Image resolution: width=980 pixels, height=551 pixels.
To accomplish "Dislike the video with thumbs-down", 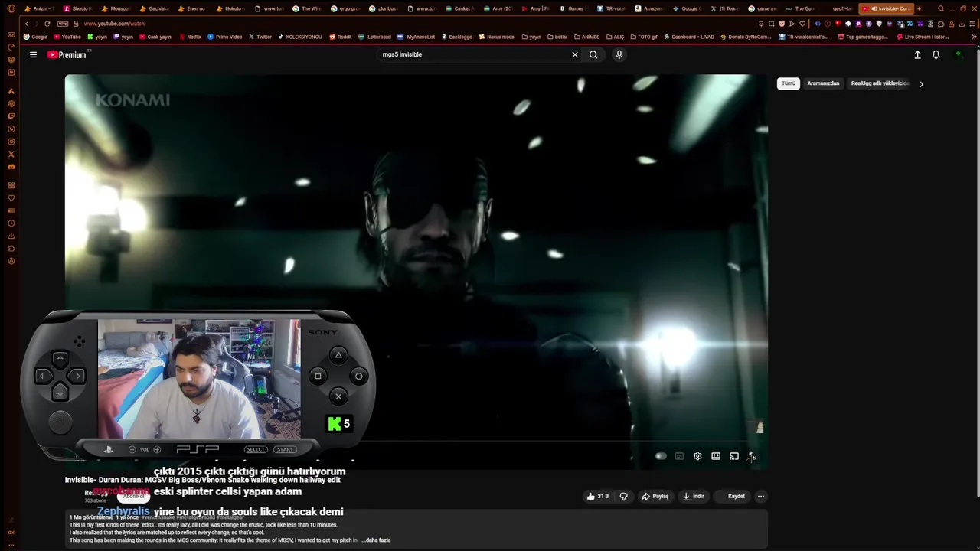I will 623,496.
